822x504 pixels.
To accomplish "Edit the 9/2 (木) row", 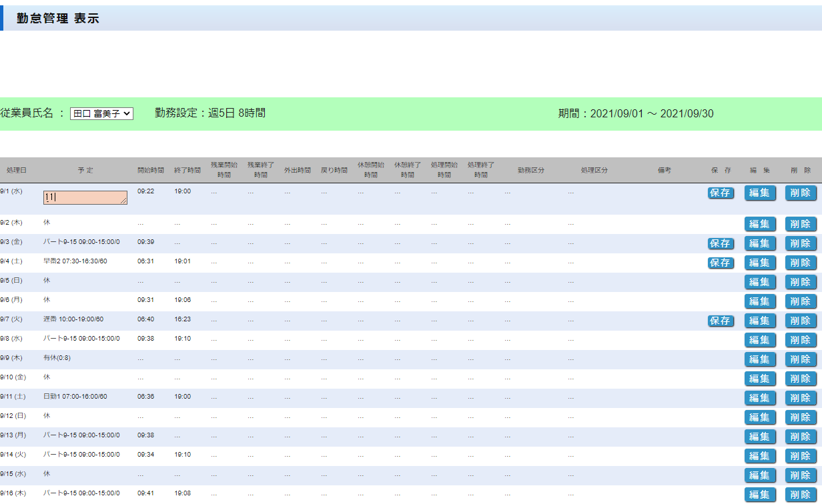I will (760, 224).
